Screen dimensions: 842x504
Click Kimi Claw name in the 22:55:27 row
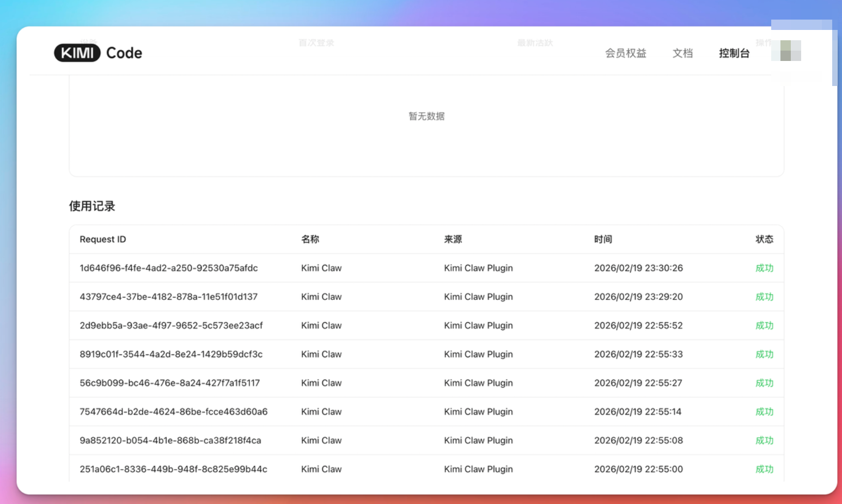click(321, 383)
